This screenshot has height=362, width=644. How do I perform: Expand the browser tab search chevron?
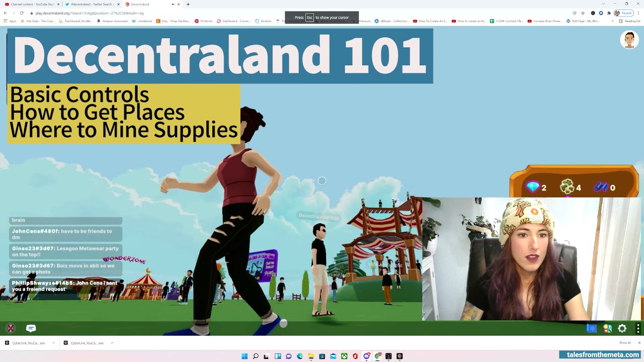pos(603,4)
